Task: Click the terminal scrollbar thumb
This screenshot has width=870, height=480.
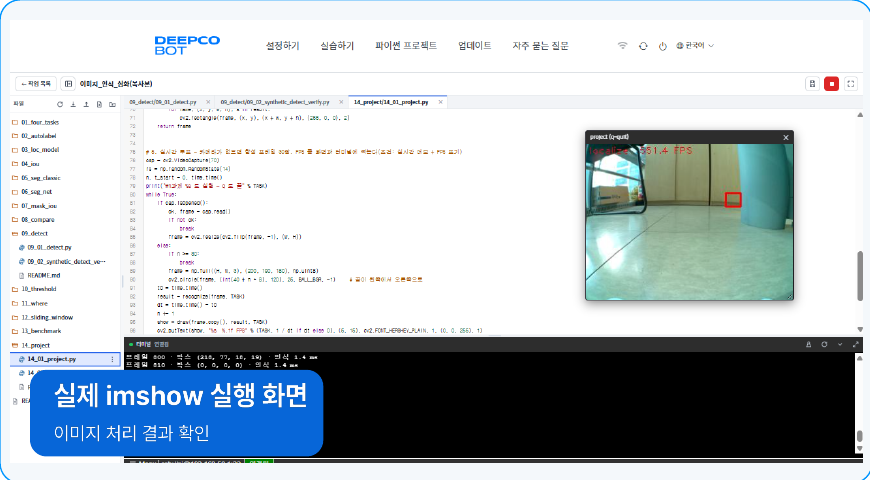Action: (x=860, y=437)
